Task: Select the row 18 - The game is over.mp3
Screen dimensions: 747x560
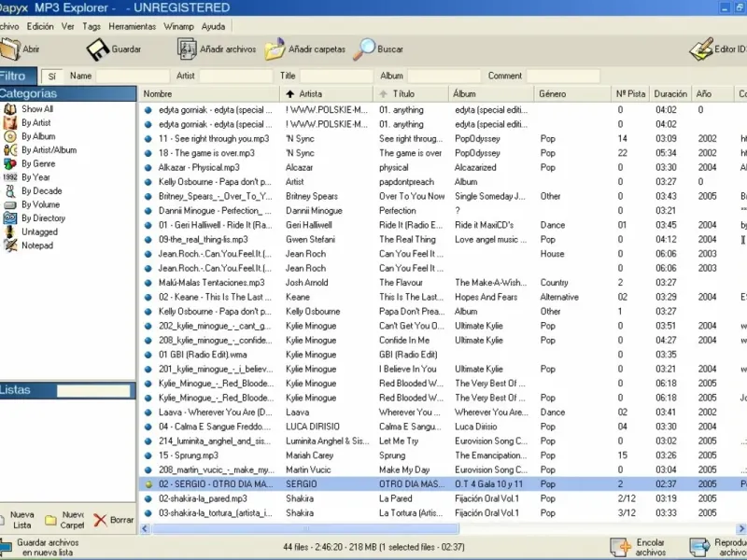Action: 443,153
